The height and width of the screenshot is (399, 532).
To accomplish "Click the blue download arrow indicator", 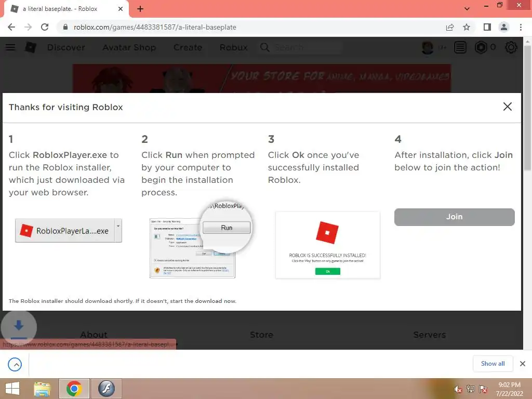I will 19,328.
